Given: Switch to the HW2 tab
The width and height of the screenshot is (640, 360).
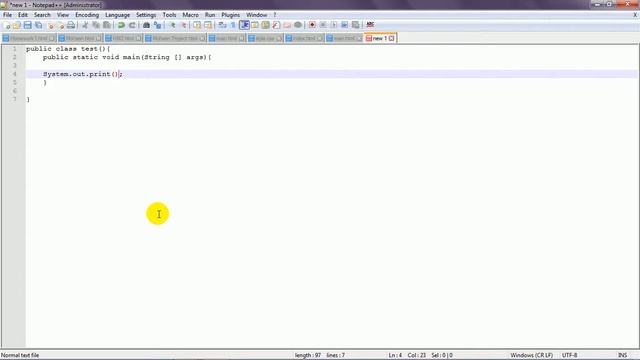Looking at the screenshot, I should (x=123, y=38).
